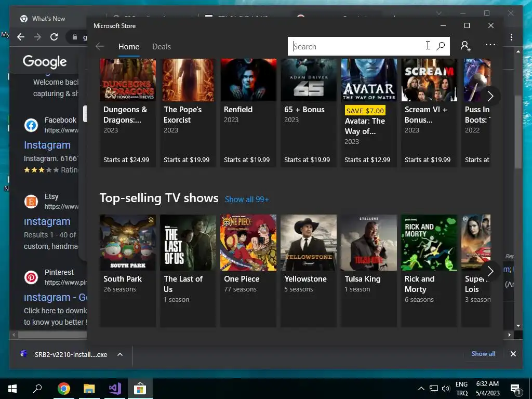Click the network tray icon

(x=434, y=389)
